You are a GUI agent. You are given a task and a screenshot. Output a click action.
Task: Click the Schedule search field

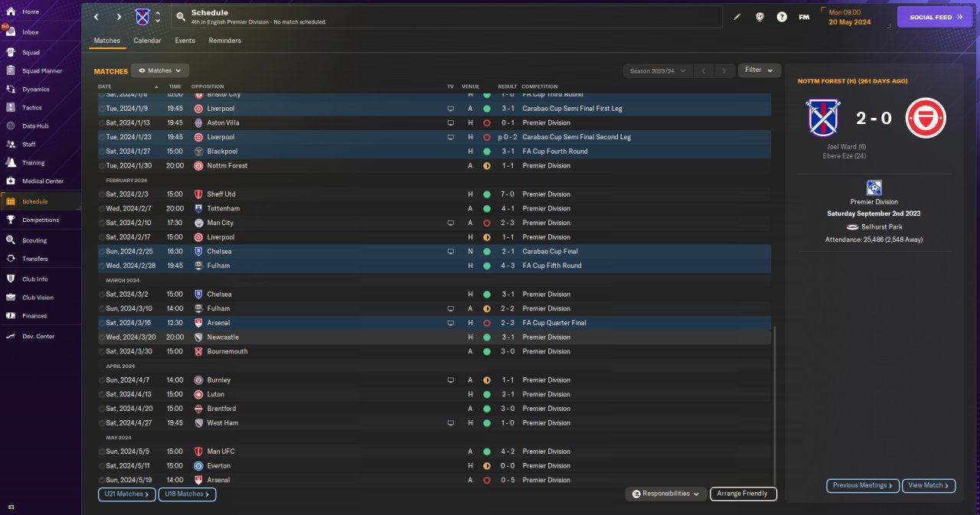click(446, 17)
